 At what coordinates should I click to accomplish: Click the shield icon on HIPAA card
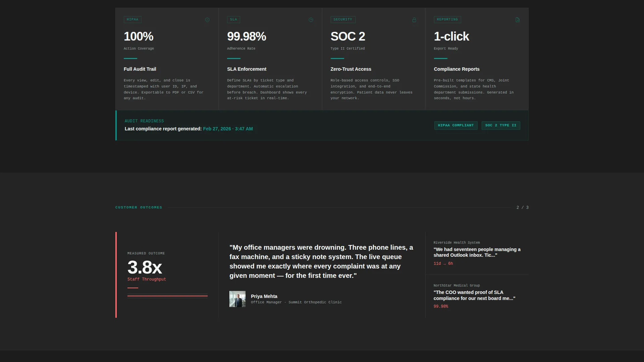[x=207, y=20]
